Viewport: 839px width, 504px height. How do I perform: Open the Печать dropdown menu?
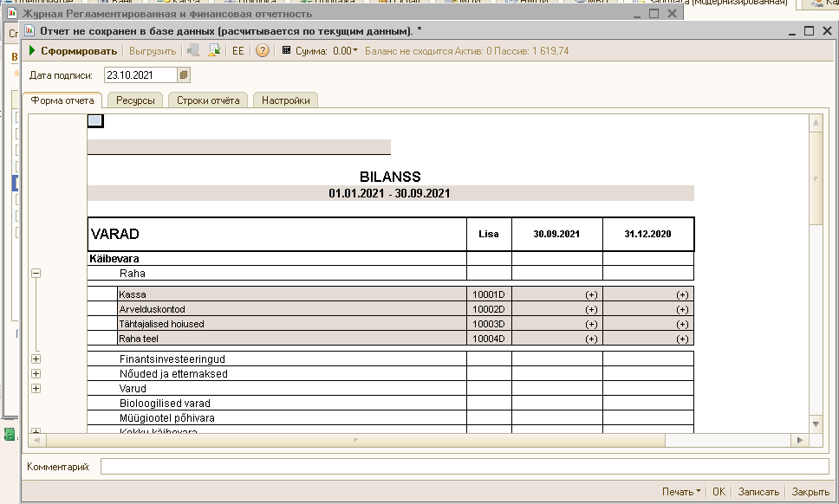pyautogui.click(x=681, y=492)
